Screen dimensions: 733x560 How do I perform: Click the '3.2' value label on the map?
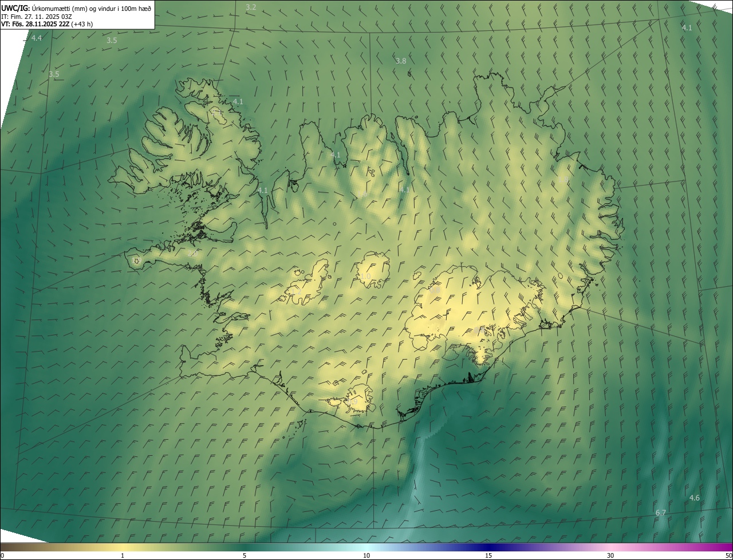pos(251,7)
